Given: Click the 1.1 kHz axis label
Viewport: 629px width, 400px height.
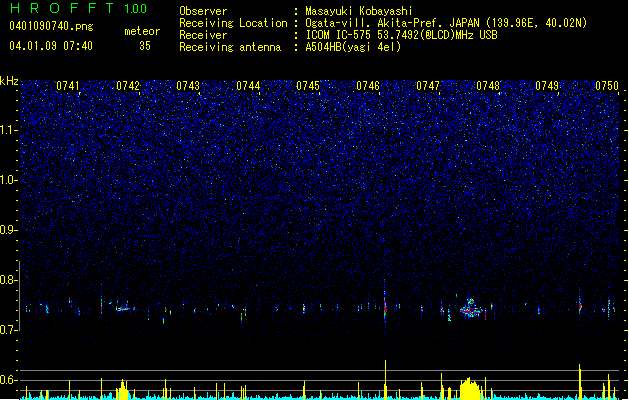Looking at the screenshot, I should pos(8,130).
